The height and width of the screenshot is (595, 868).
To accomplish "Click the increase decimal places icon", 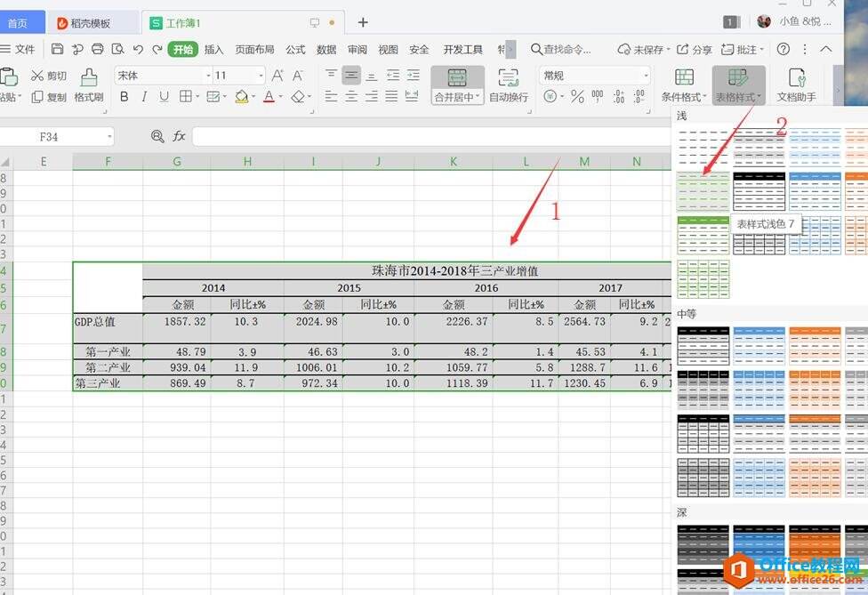I will click(x=619, y=97).
